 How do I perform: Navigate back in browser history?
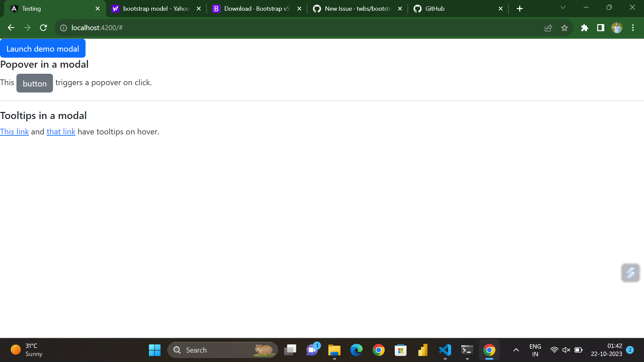coord(11,27)
